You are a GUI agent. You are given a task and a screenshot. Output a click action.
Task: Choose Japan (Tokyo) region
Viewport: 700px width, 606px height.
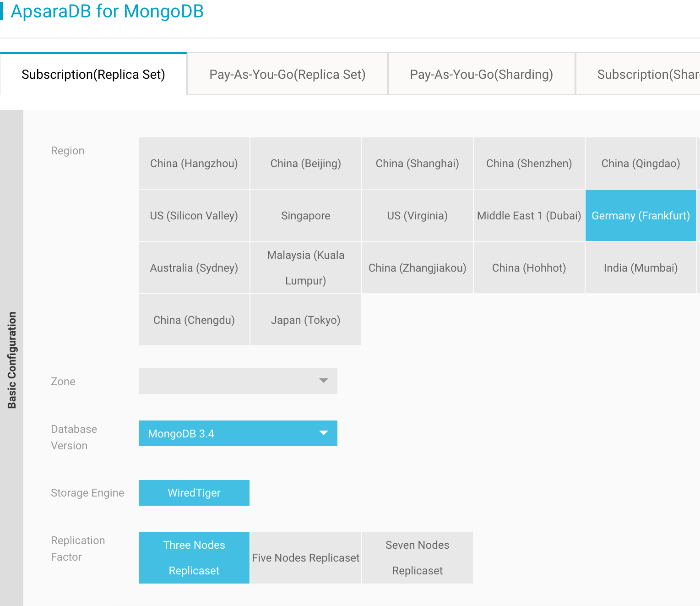click(306, 320)
